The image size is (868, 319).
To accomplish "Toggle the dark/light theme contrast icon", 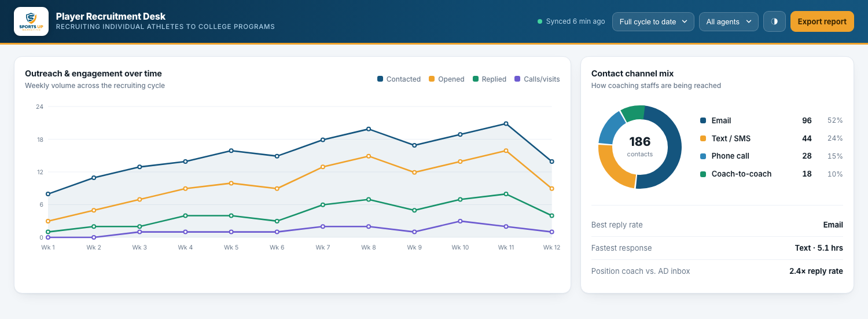I will coord(774,21).
